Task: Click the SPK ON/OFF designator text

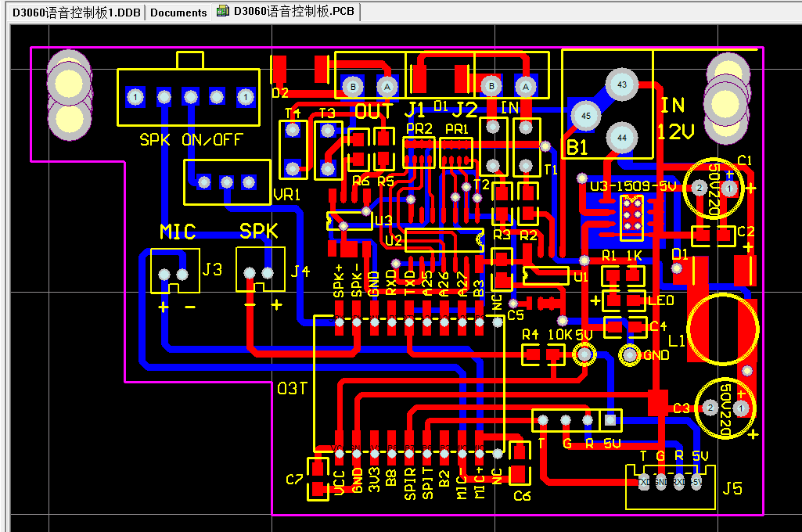Action: [191, 141]
